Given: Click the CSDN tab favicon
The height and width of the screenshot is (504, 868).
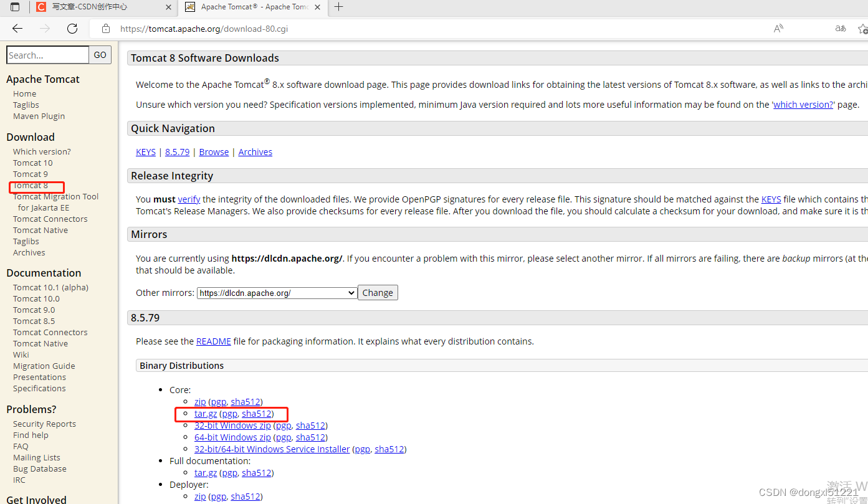Looking at the screenshot, I should (41, 7).
